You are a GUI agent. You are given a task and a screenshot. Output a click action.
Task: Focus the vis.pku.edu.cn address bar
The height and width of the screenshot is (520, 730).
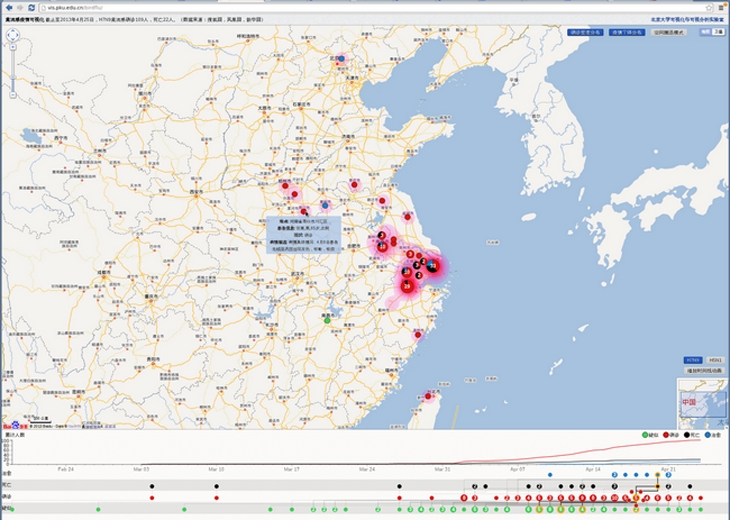(x=372, y=7)
